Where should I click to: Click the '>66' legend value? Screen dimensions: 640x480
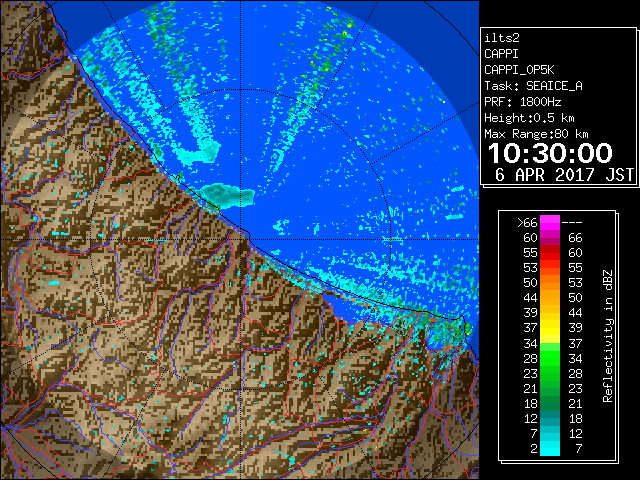527,223
